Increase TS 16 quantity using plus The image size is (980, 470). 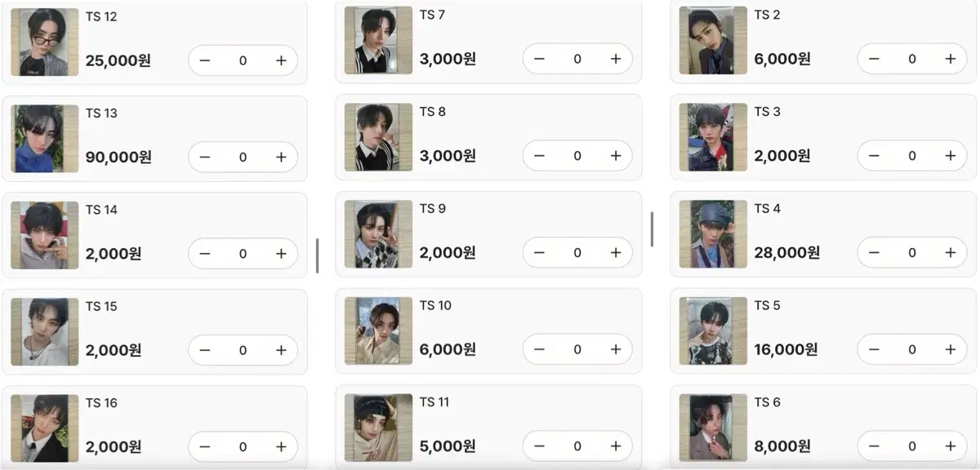(x=281, y=446)
